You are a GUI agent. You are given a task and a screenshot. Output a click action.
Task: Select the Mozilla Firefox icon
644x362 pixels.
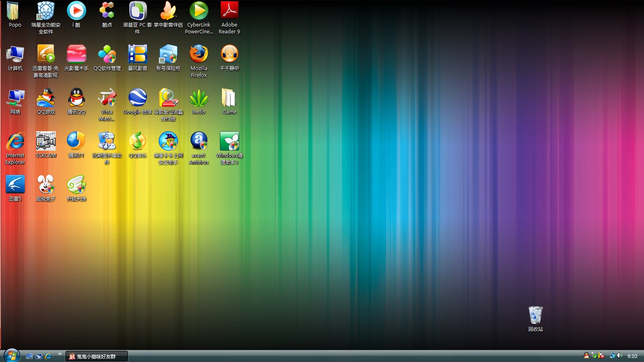point(199,61)
